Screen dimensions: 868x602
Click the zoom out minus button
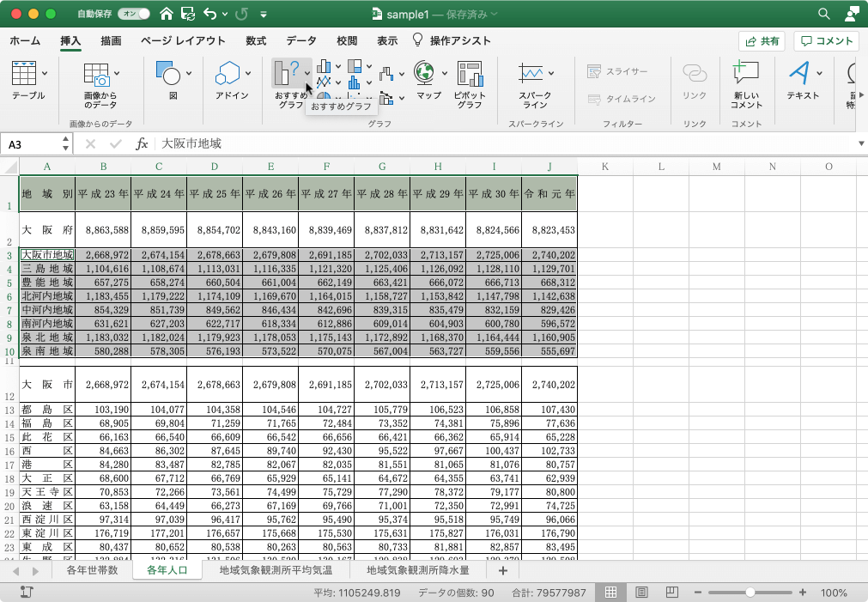coord(697,593)
